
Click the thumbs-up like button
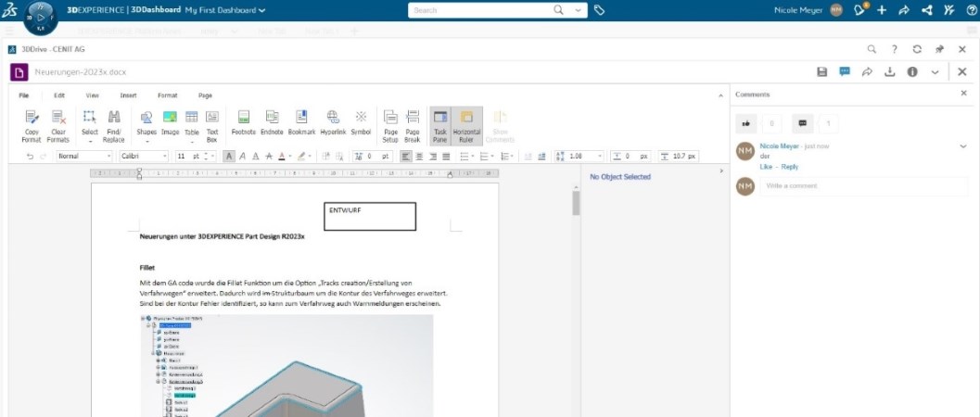[745, 123]
